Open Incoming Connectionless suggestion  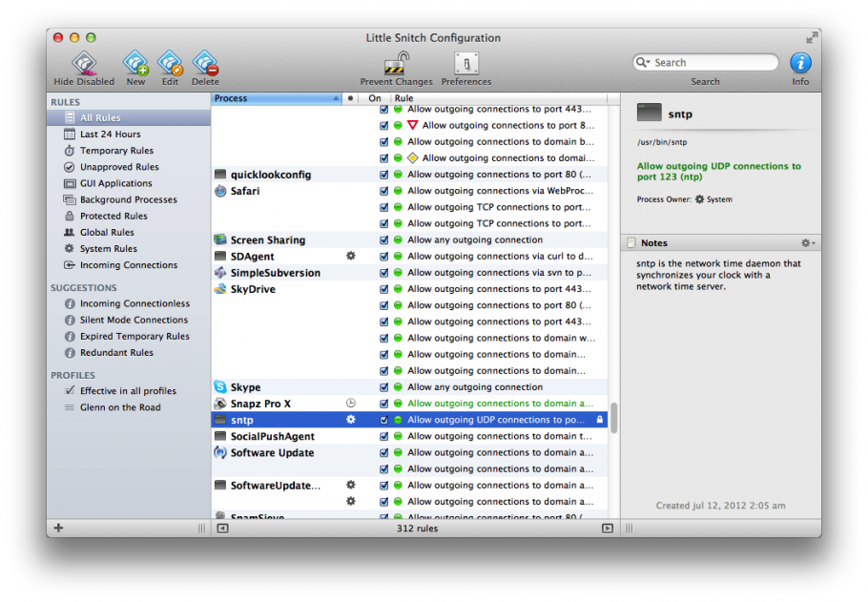[x=129, y=303]
